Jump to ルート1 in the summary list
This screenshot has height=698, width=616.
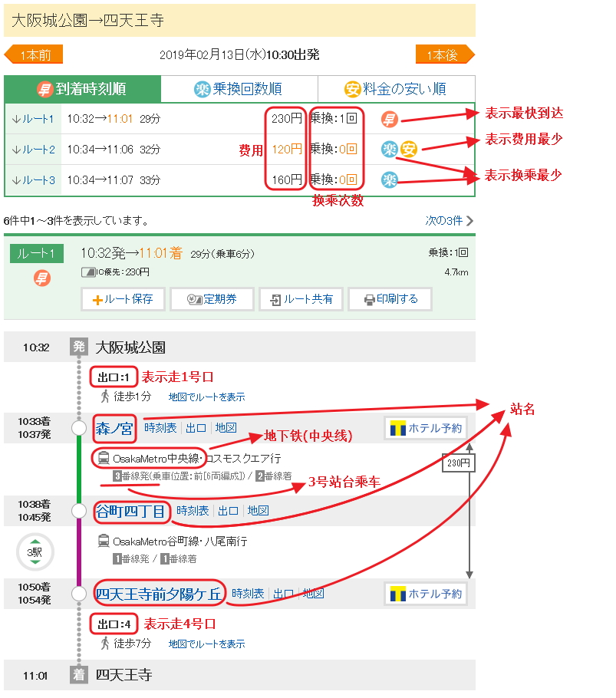tap(34, 119)
